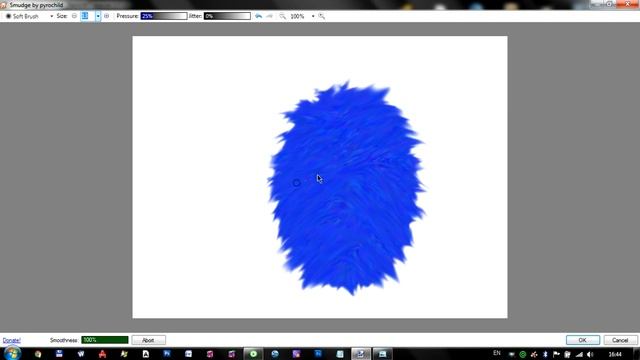The height and width of the screenshot is (360, 640).
Task: Open the Action Center flag icon
Action: 556,354
